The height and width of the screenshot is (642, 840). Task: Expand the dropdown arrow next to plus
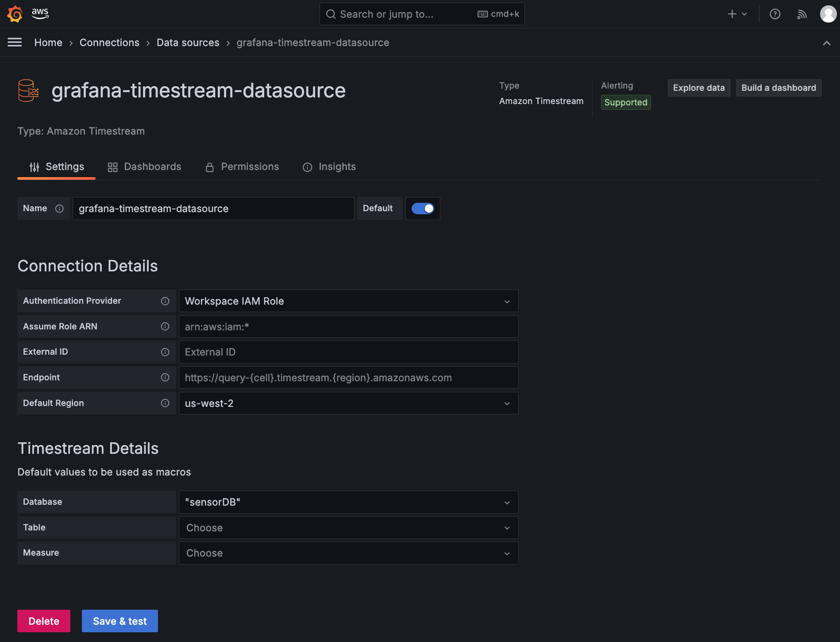pos(744,14)
